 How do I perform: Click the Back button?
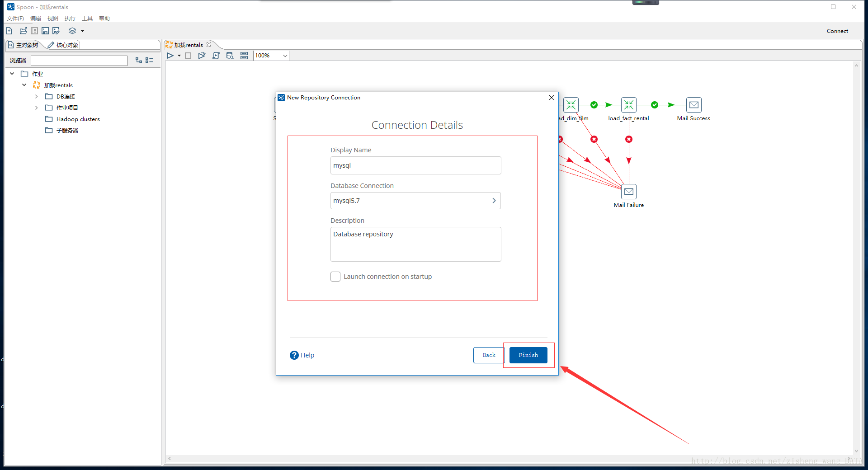489,355
